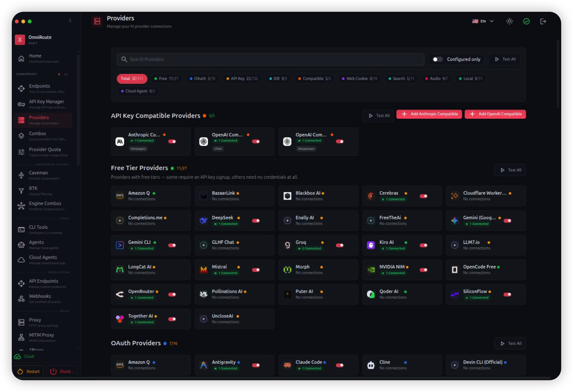Select the Caveman prompt compression icon
Screen dimensions: 573x392
[x=21, y=175]
